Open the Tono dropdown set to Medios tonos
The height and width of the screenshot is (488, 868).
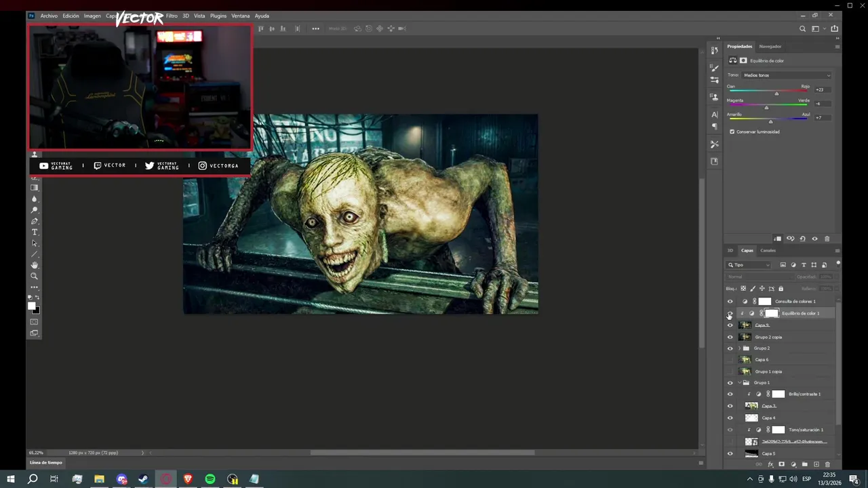click(x=787, y=75)
